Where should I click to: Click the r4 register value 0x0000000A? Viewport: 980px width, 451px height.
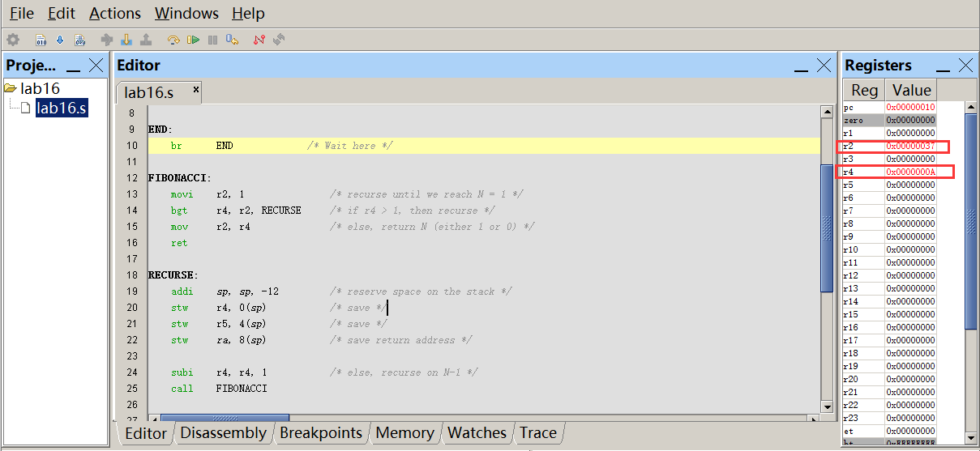(910, 172)
